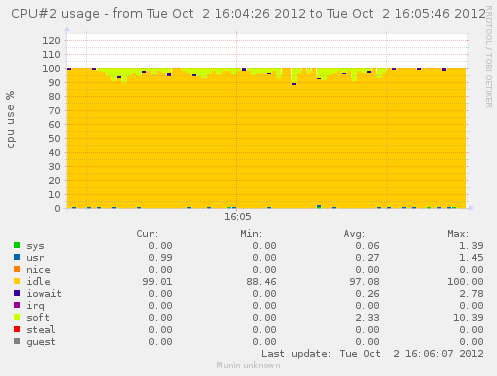Image resolution: width=497 pixels, height=376 pixels.
Task: Click the 16:05 time axis label
Action: 237,217
